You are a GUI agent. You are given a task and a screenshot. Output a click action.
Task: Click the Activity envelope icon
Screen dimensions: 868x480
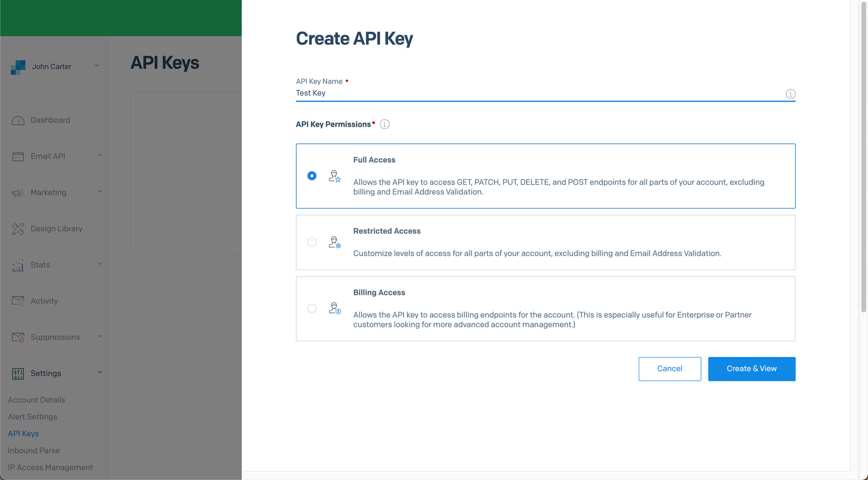pyautogui.click(x=18, y=301)
